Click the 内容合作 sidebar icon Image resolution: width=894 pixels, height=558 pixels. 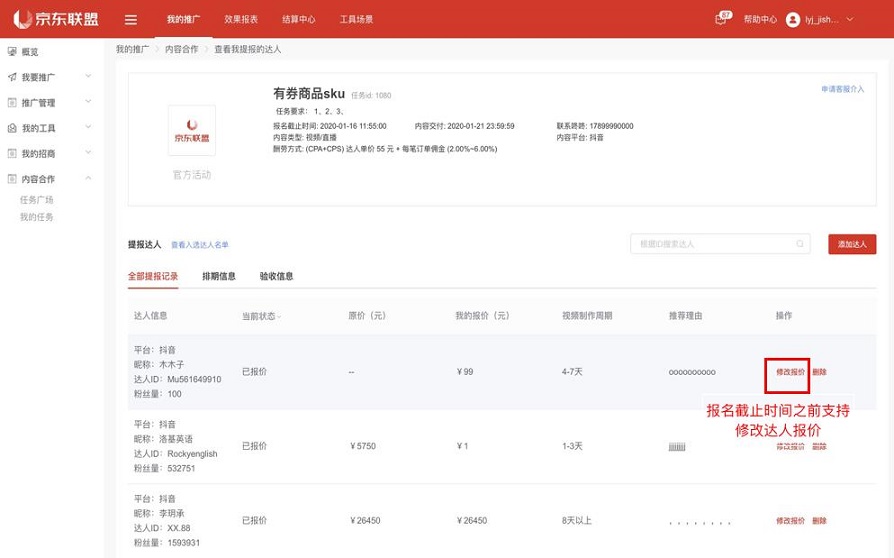12,179
